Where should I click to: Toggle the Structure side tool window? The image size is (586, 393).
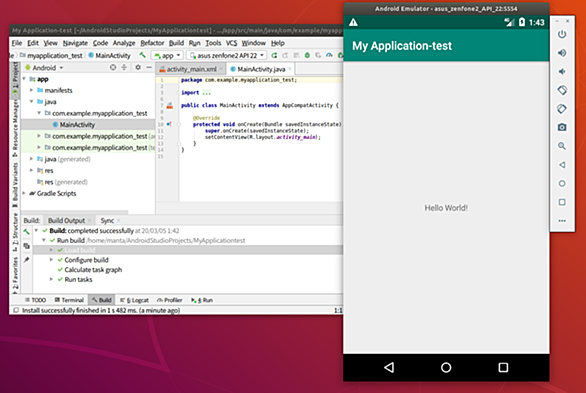[x=15, y=231]
